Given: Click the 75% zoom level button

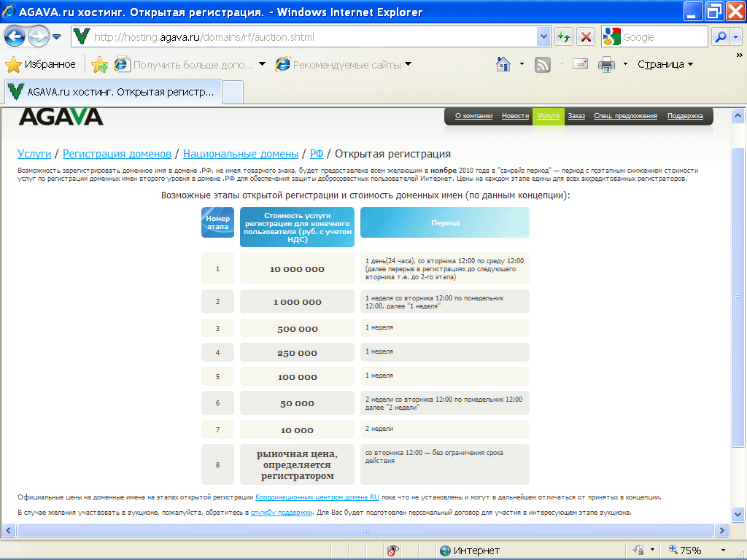Looking at the screenshot, I should pos(685,551).
